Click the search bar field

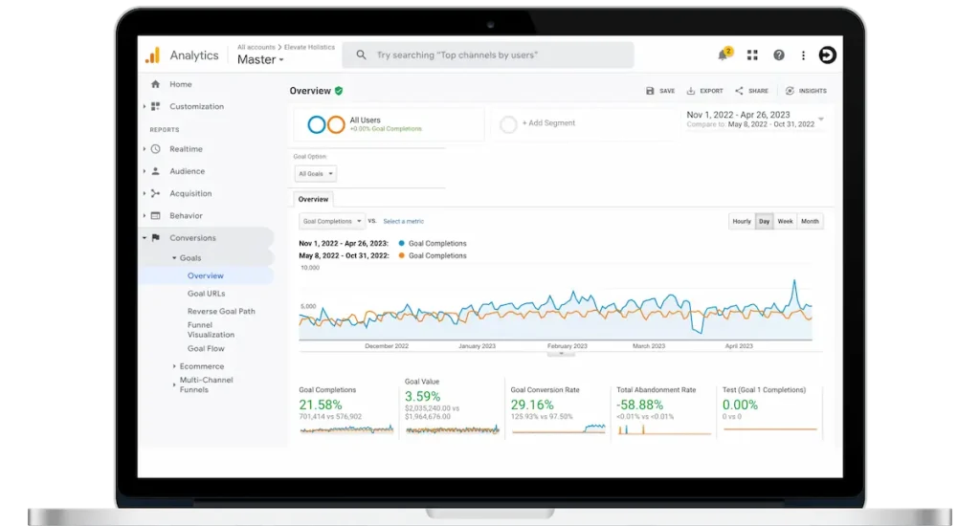point(488,55)
